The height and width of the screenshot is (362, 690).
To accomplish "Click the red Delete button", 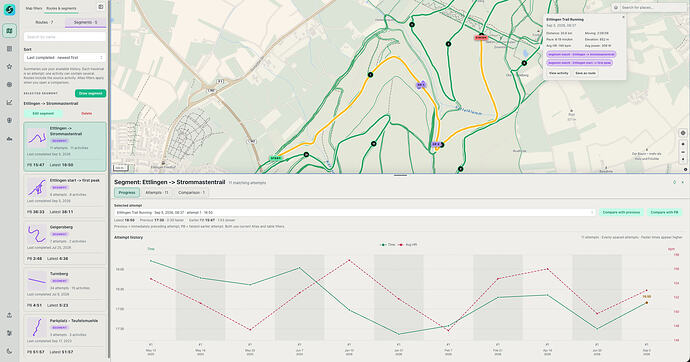I will coord(87,113).
